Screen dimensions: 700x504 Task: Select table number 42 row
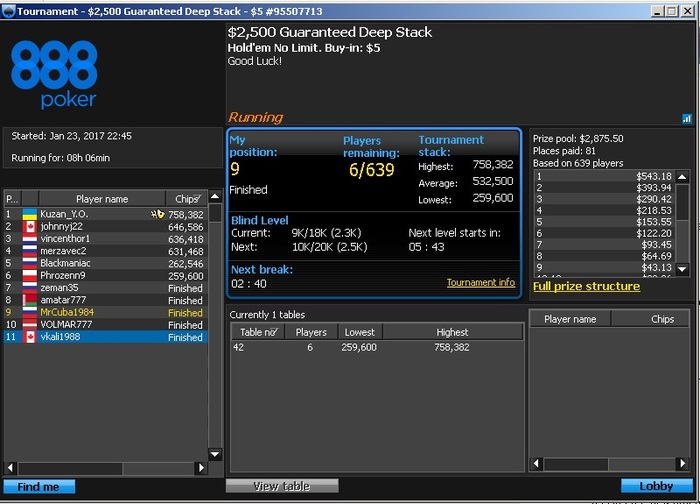click(x=377, y=347)
